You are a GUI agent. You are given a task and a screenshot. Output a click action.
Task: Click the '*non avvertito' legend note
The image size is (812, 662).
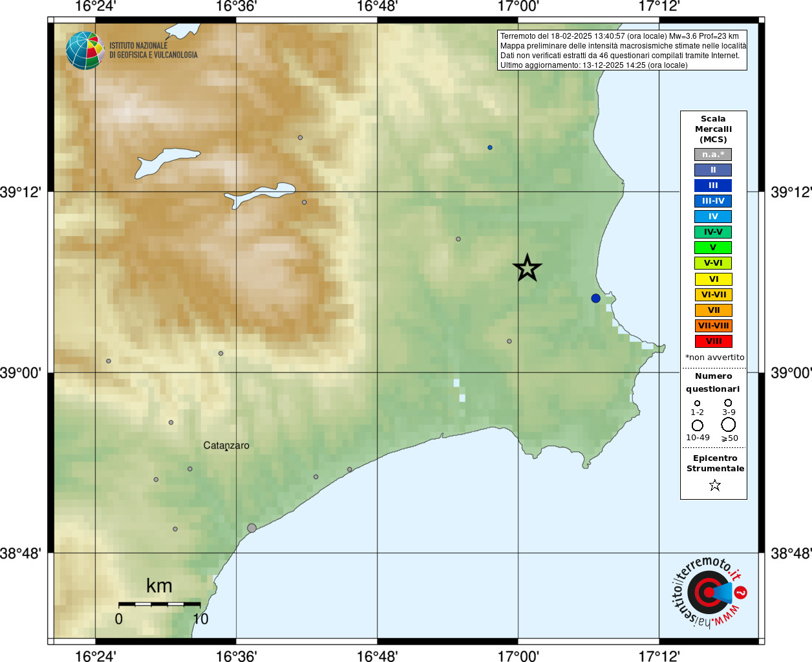point(714,358)
